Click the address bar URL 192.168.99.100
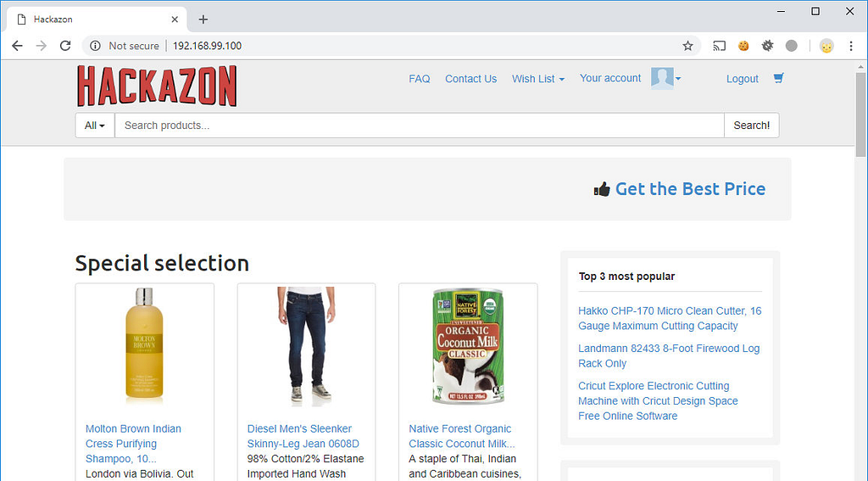Screen dimensions: 868x481 coord(207,46)
